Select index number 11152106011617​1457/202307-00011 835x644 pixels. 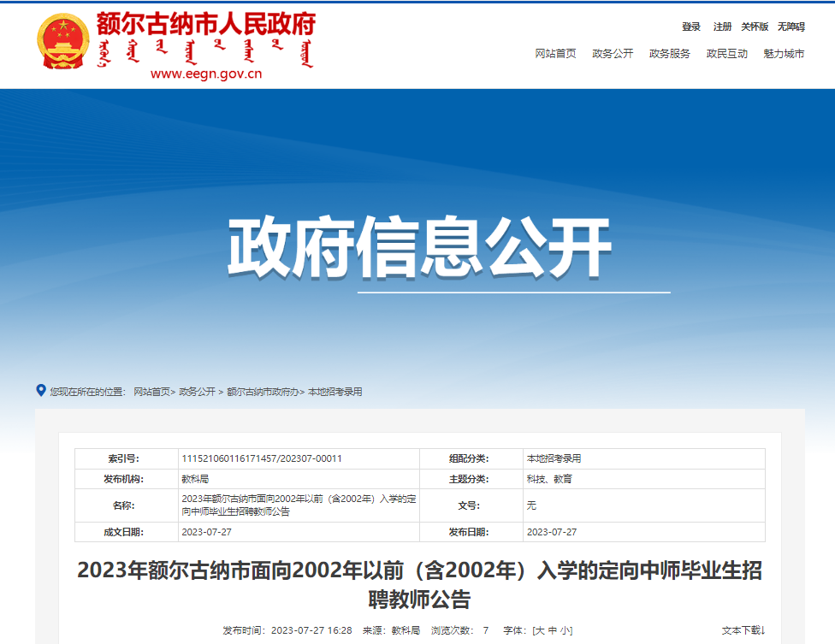coord(262,458)
